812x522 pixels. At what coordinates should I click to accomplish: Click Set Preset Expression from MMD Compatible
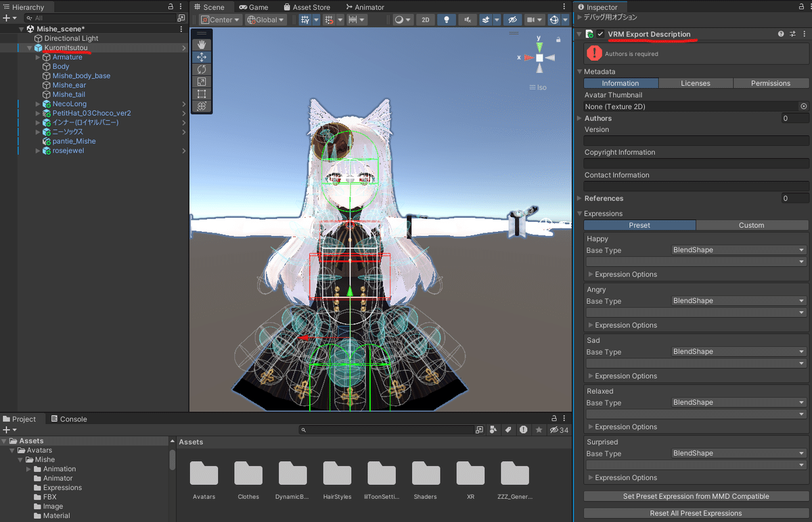(x=696, y=496)
